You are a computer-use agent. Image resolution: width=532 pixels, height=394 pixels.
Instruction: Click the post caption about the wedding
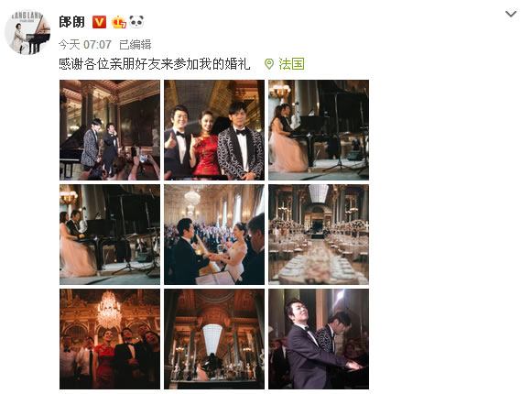(155, 64)
